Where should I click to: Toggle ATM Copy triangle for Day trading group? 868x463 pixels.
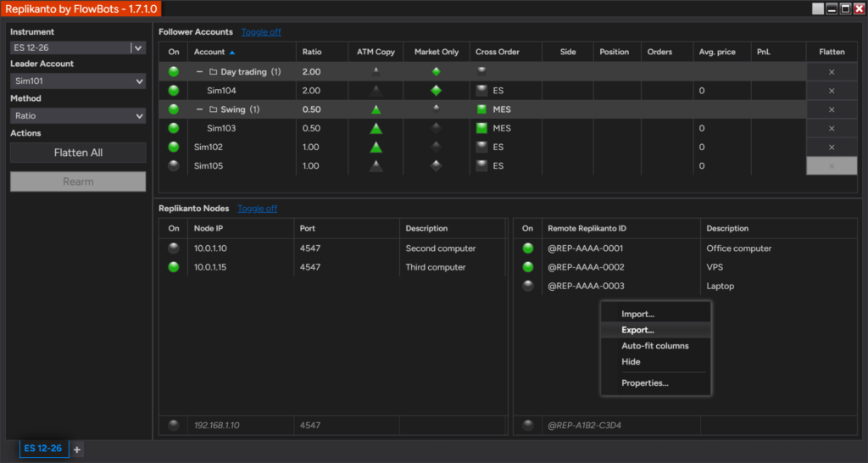pyautogui.click(x=376, y=71)
